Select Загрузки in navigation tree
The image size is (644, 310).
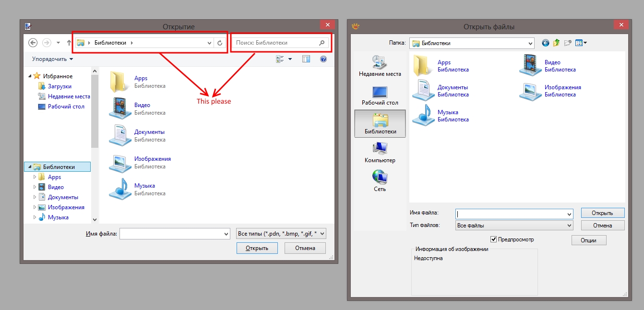coord(60,86)
